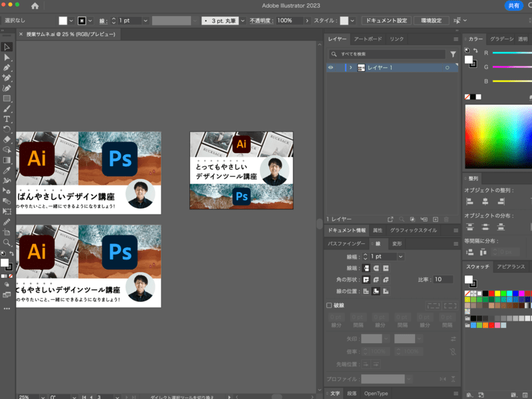Click the layer filter funnel icon
Viewport: 532px width, 399px height.
click(453, 55)
